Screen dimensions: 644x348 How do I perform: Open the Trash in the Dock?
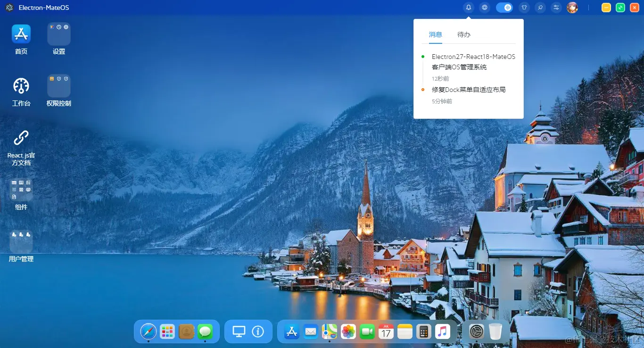click(x=496, y=331)
